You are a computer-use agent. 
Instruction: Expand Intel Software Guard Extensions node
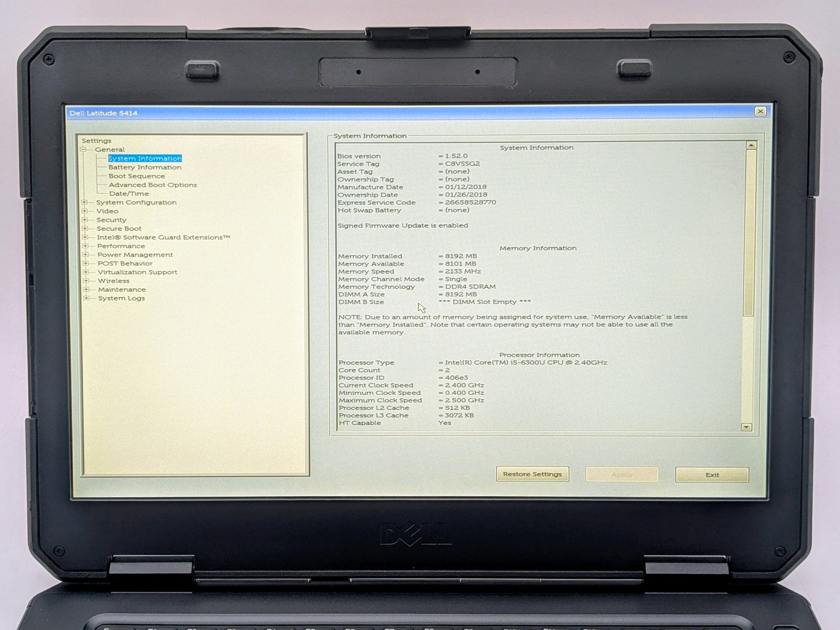tap(85, 237)
